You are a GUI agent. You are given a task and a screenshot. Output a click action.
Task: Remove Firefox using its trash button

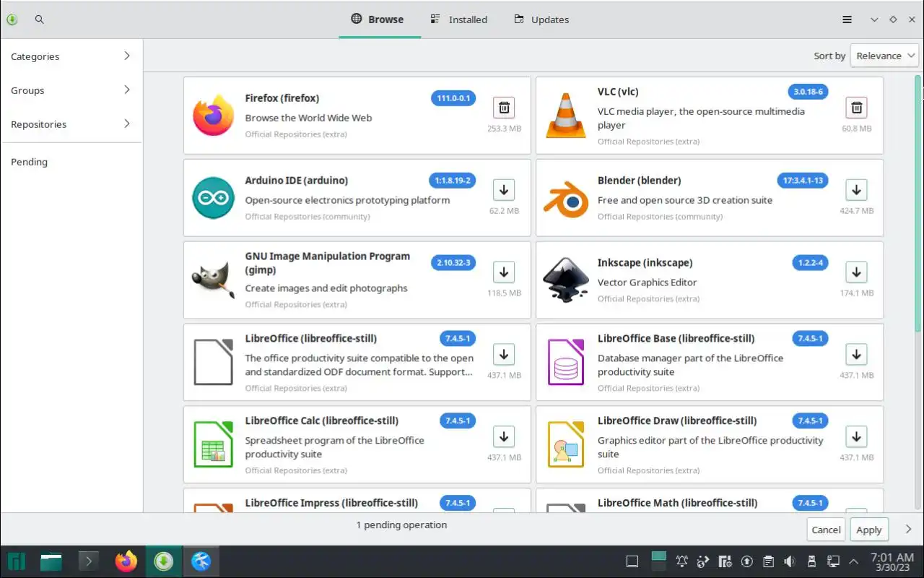[x=504, y=108]
